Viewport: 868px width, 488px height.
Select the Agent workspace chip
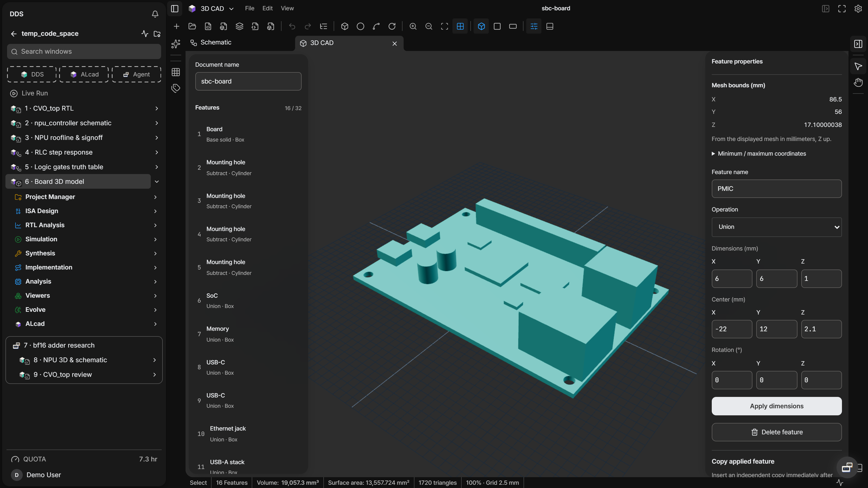[x=136, y=75]
